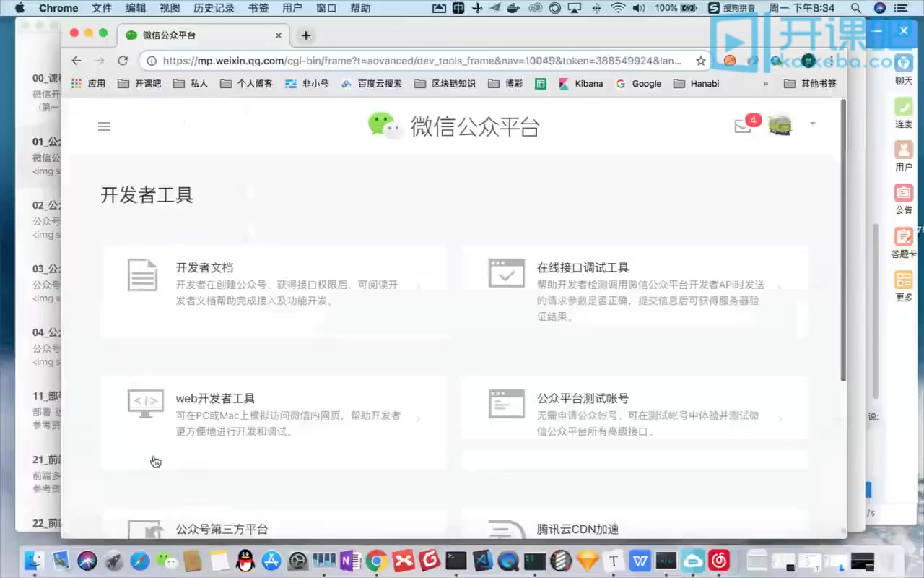Open the 视图 menu
This screenshot has width=924, height=578.
[x=170, y=8]
